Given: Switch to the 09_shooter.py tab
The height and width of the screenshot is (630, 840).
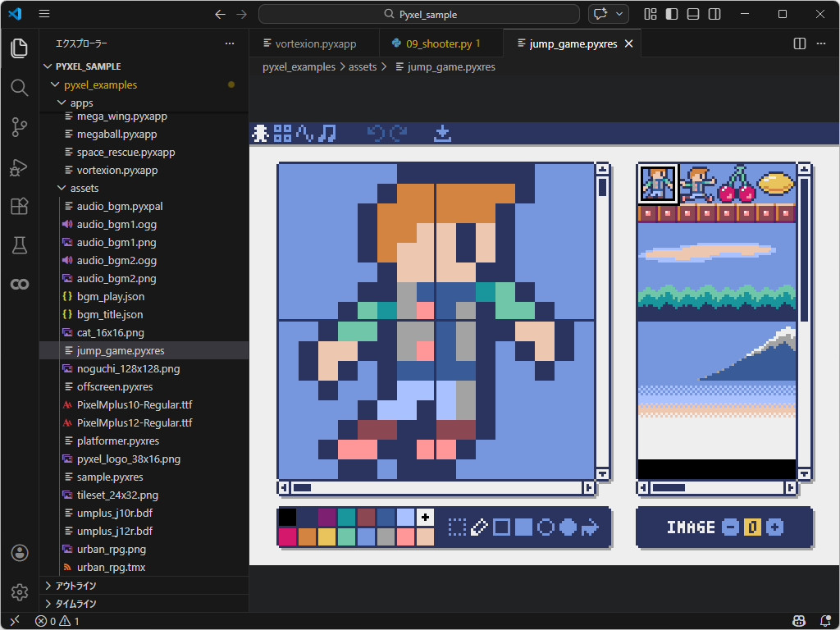Looking at the screenshot, I should click(x=441, y=43).
